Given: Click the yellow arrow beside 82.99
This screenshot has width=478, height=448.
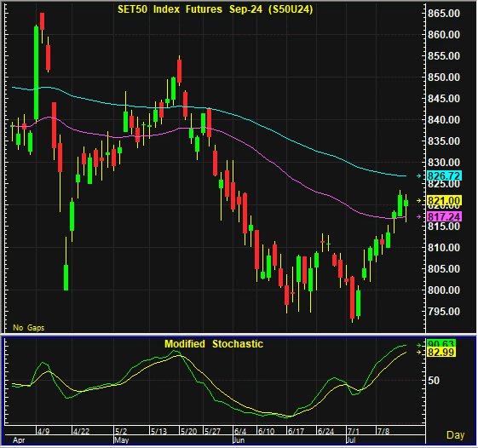Looking at the screenshot, I should pos(419,352).
